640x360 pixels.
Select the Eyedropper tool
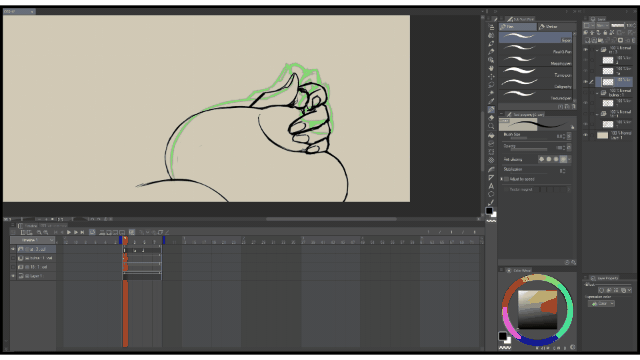(491, 101)
